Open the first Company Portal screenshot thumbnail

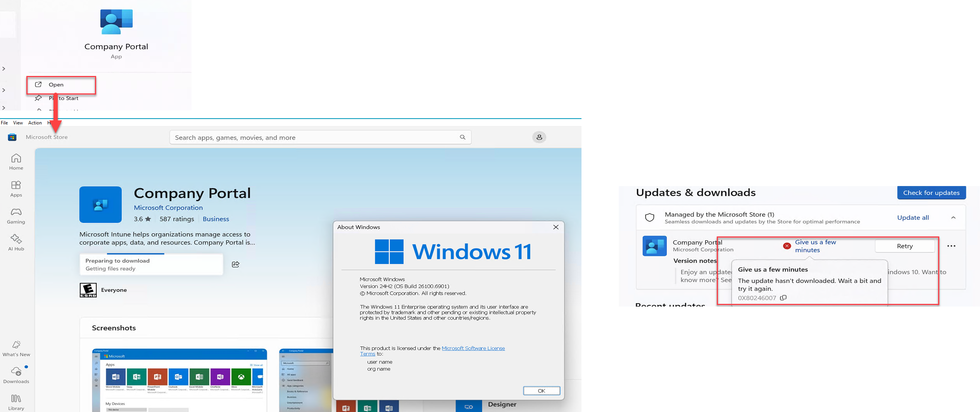(x=179, y=380)
